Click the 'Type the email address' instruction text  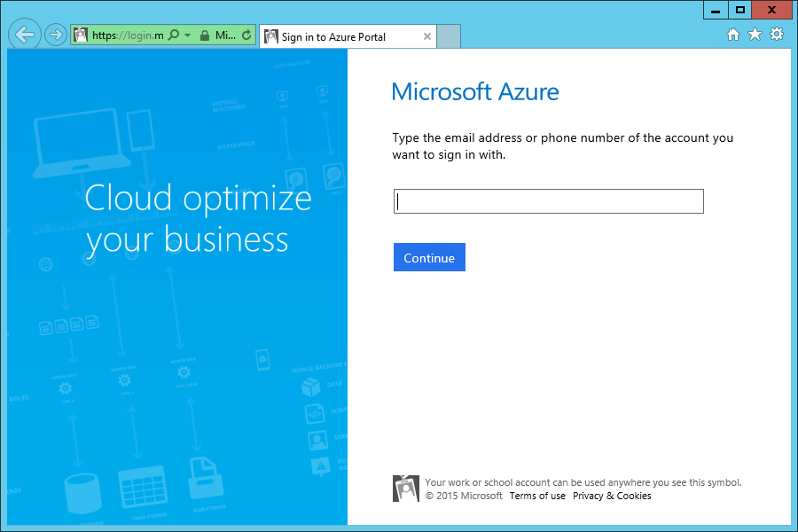[x=562, y=146]
